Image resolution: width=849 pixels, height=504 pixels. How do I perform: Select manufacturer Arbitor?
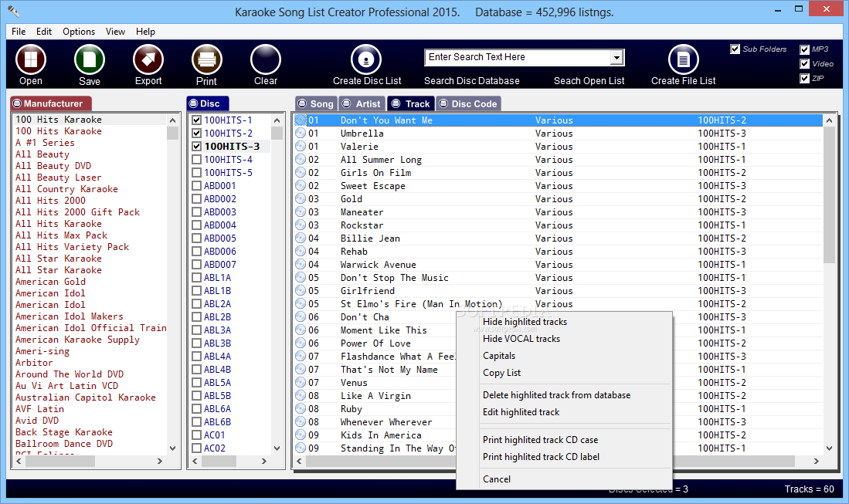pyautogui.click(x=34, y=362)
